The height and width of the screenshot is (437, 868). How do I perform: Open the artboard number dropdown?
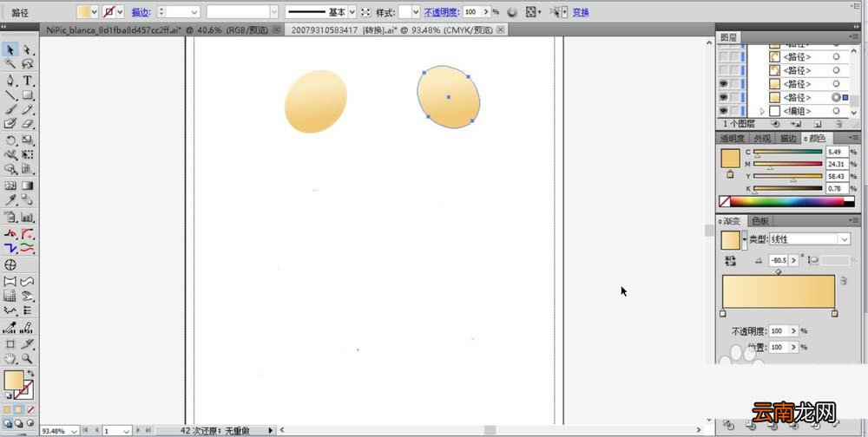127,430
